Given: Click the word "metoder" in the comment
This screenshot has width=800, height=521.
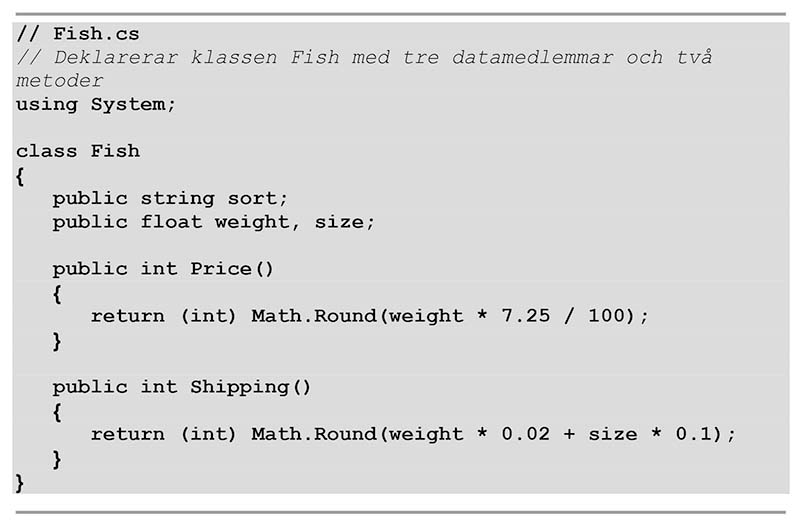Looking at the screenshot, I should tap(59, 80).
